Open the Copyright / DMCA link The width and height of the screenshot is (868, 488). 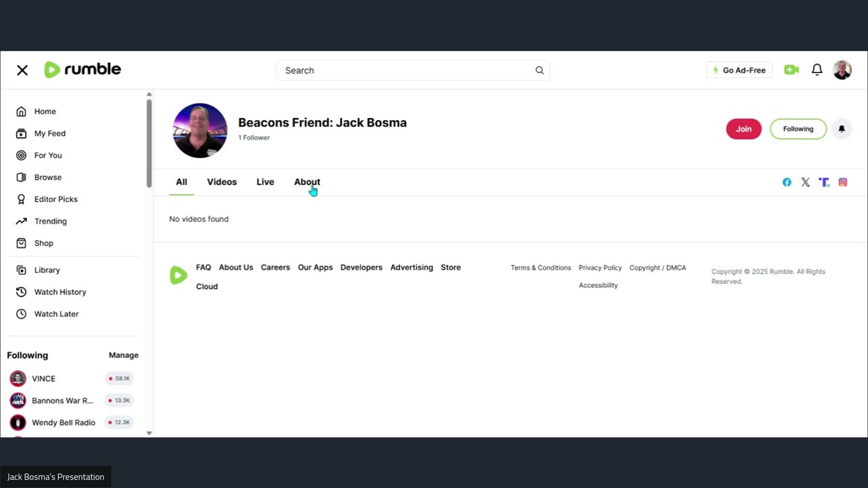click(658, 268)
